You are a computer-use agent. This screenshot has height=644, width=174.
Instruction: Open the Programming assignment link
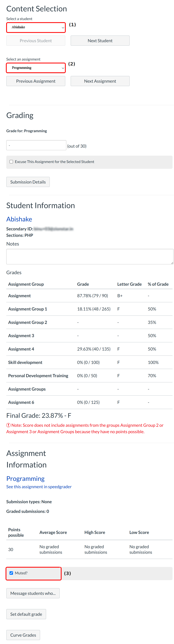click(x=25, y=478)
